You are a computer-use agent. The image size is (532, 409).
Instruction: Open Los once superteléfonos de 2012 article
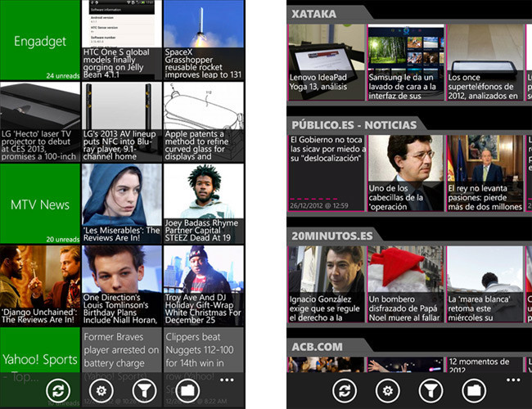485,62
